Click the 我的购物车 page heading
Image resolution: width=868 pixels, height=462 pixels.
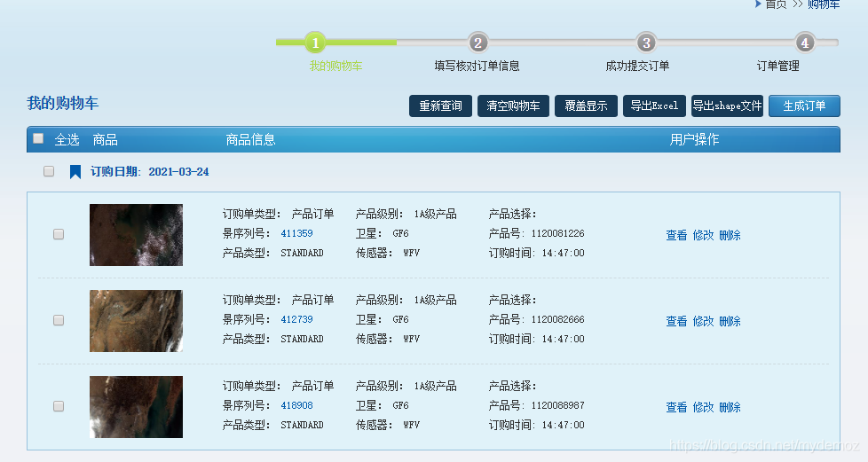(x=62, y=104)
